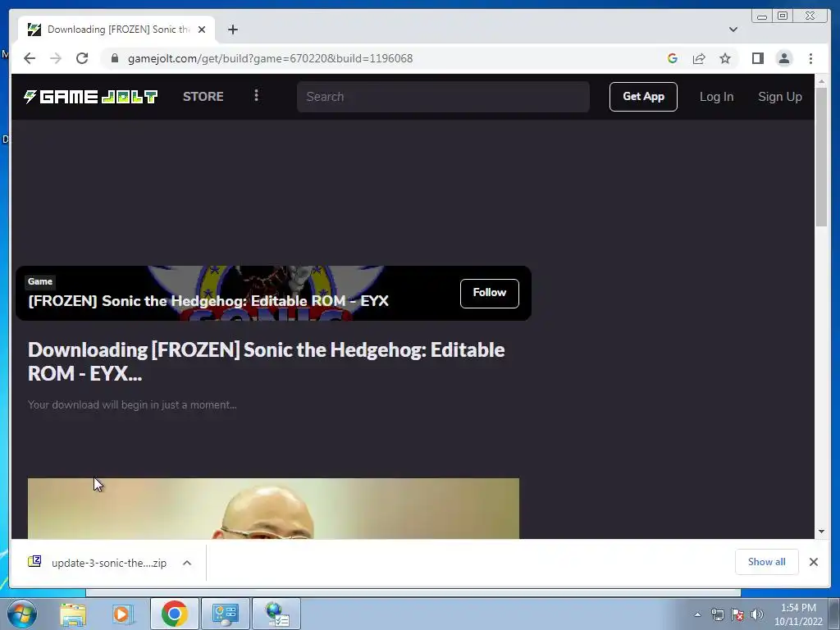Screen dimensions: 840x630
Task: Click the Google icon in address bar
Action: pos(673,58)
